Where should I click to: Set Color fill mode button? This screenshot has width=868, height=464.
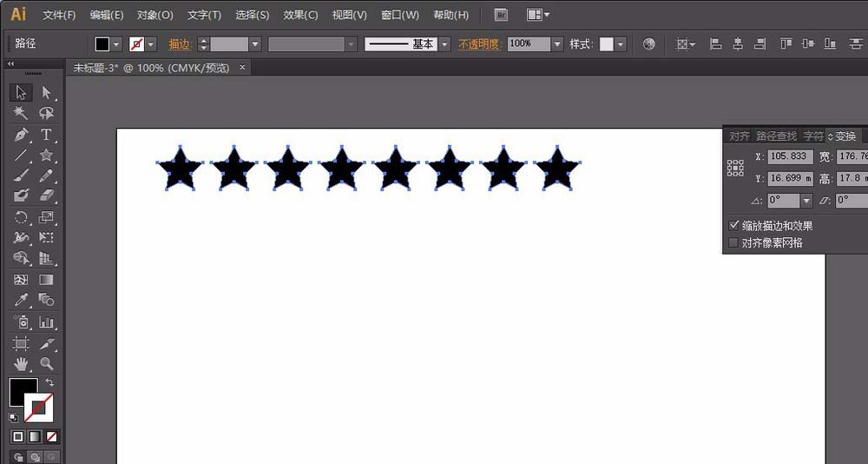(17, 437)
